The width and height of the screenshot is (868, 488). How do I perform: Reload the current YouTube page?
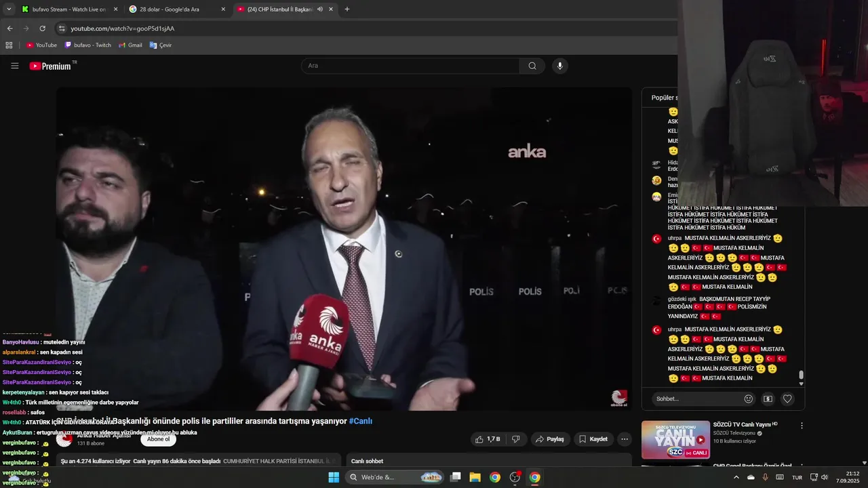coord(42,28)
